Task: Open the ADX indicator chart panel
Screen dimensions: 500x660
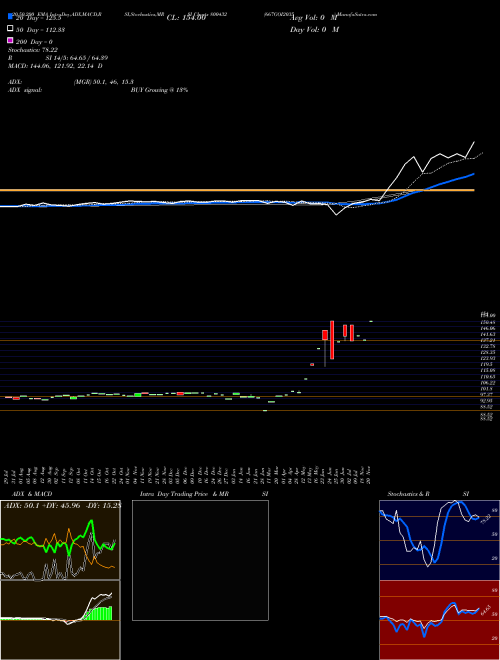Action: click(x=60, y=540)
